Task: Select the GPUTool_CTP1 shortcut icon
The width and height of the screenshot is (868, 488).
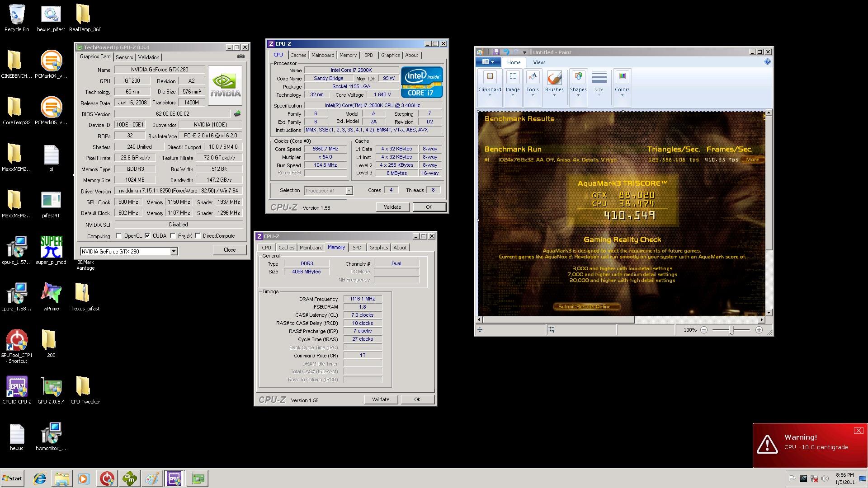Action: pyautogui.click(x=17, y=346)
